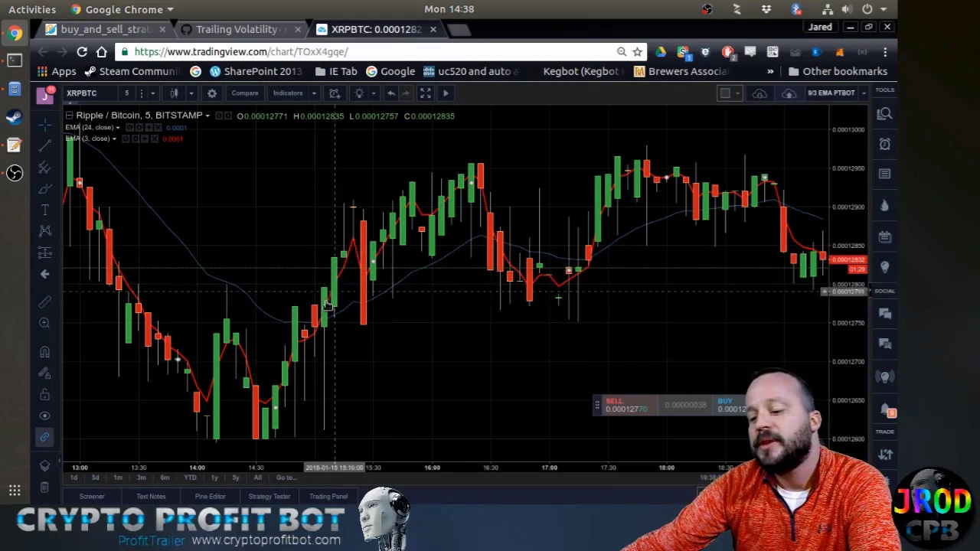Open the Pine Editor tab
This screenshot has height=551, width=980.
point(210,497)
